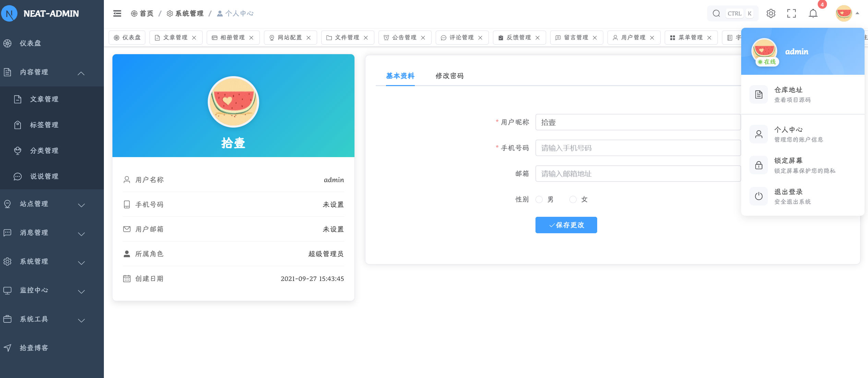
Task: Open the 仓库地址 document icon
Action: click(x=759, y=95)
